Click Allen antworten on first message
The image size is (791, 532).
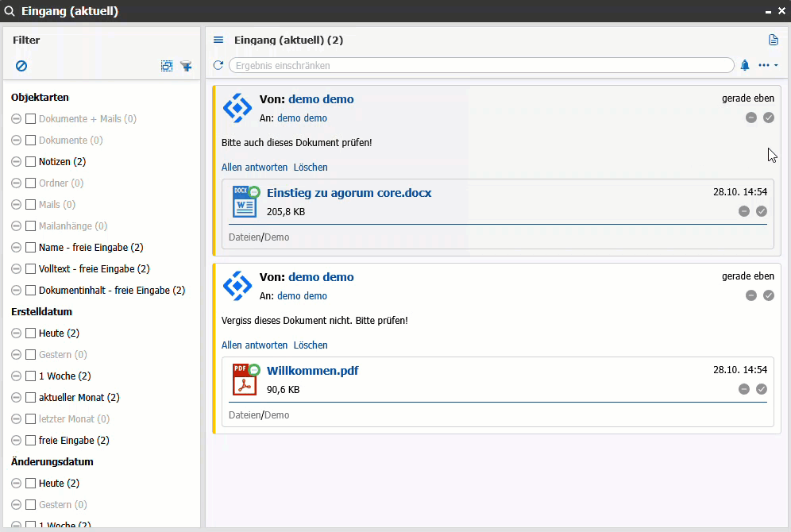pyautogui.click(x=254, y=168)
